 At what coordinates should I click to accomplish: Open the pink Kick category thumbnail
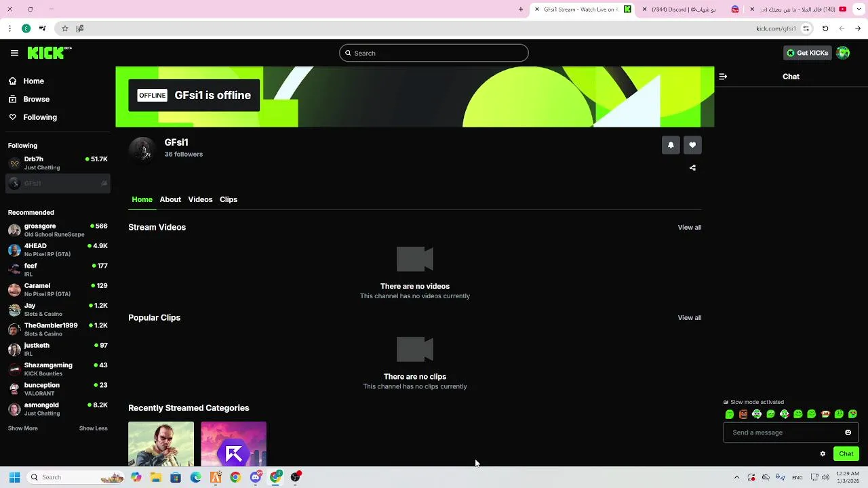pos(233,444)
